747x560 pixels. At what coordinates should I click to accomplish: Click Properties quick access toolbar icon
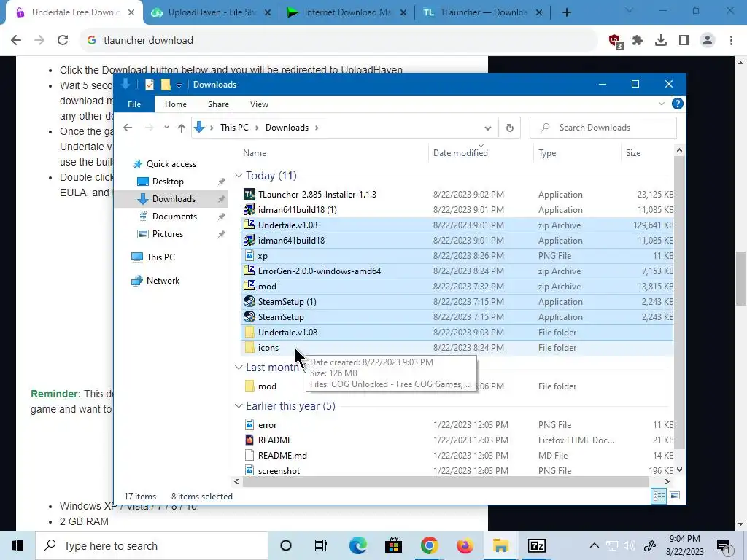click(150, 85)
